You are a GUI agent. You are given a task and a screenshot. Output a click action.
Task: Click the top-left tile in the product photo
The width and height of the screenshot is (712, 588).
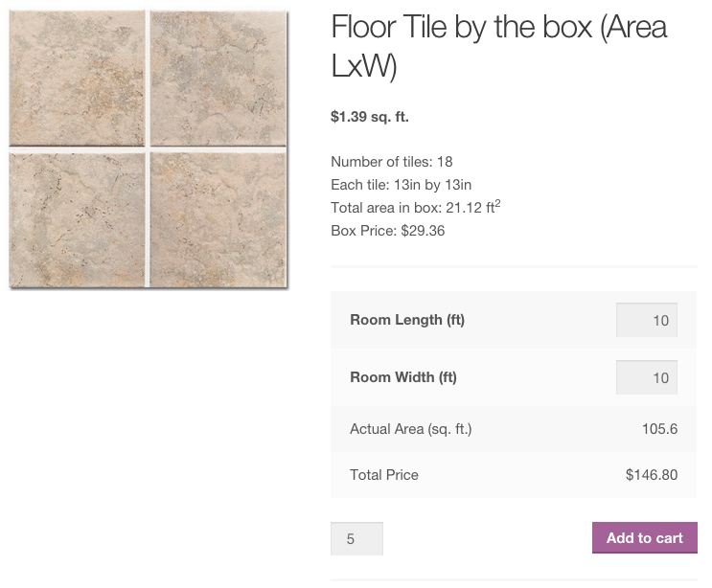[77, 78]
